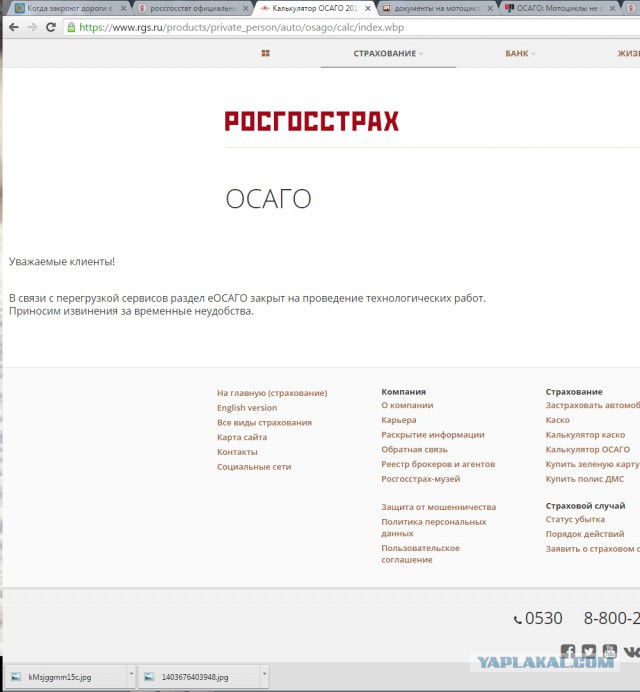Viewport: 640px width, 692px height.
Task: Switch to tab 'документы на мотоцикл'
Action: click(437, 8)
